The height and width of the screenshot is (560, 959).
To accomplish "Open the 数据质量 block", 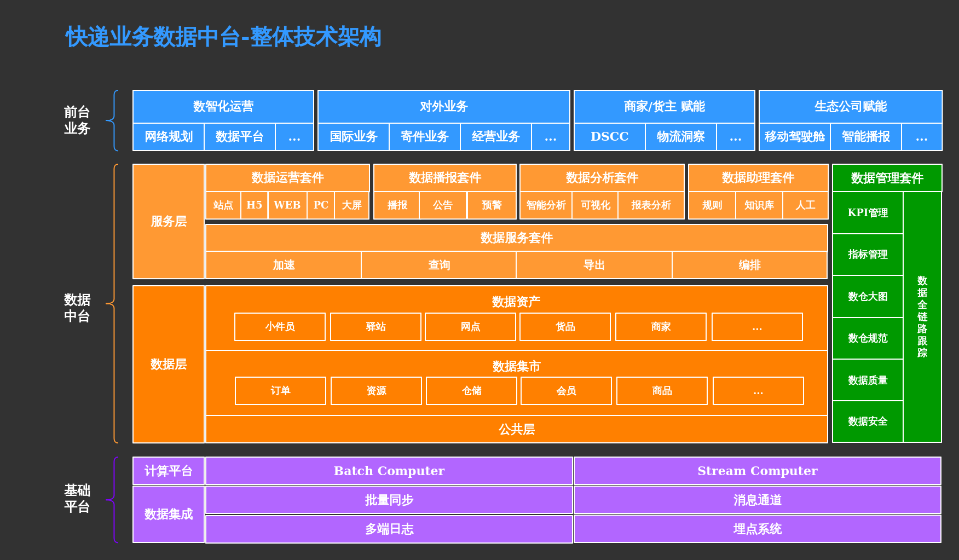I will [x=868, y=379].
